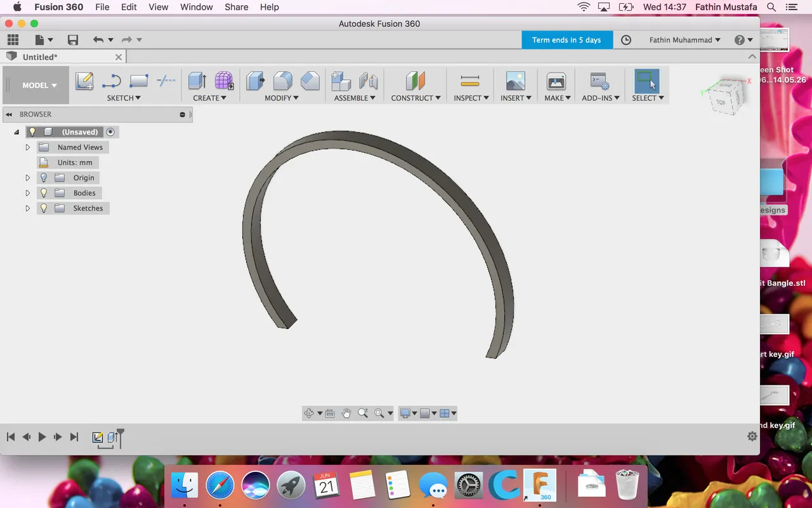The height and width of the screenshot is (508, 812).
Task: Click the Insert image icon
Action: (x=515, y=81)
